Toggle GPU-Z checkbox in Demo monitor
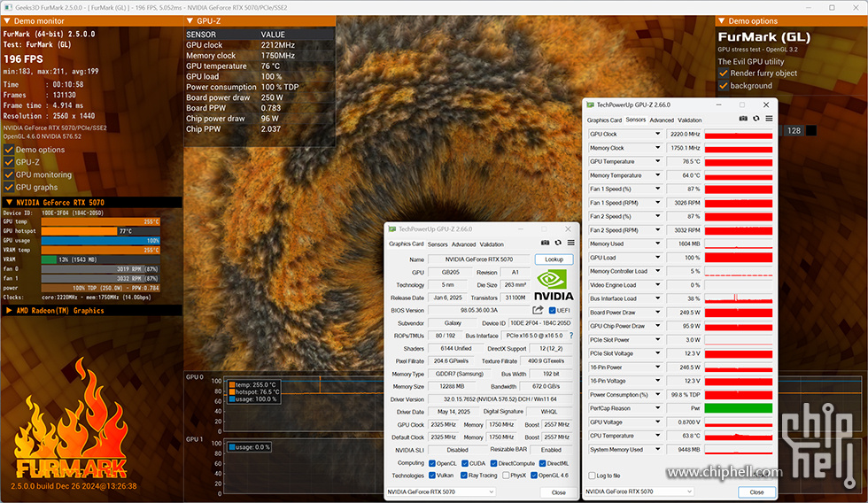The width and height of the screenshot is (868, 503). click(x=9, y=162)
